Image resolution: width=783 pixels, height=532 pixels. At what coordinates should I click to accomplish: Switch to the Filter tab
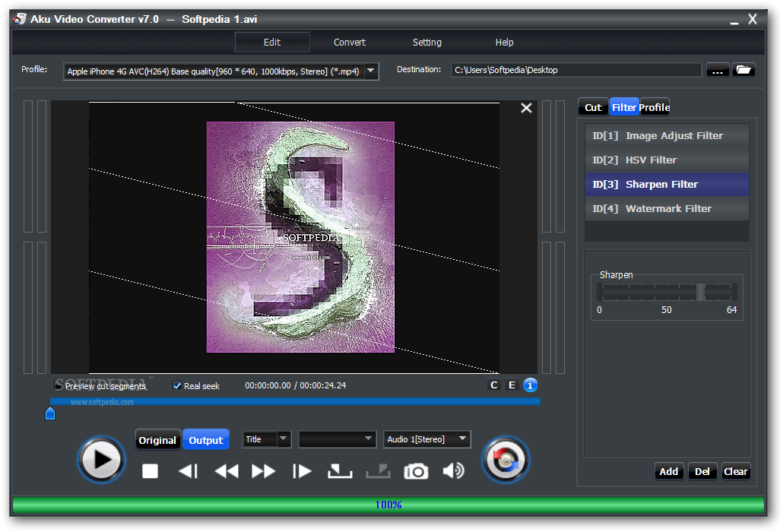click(624, 107)
